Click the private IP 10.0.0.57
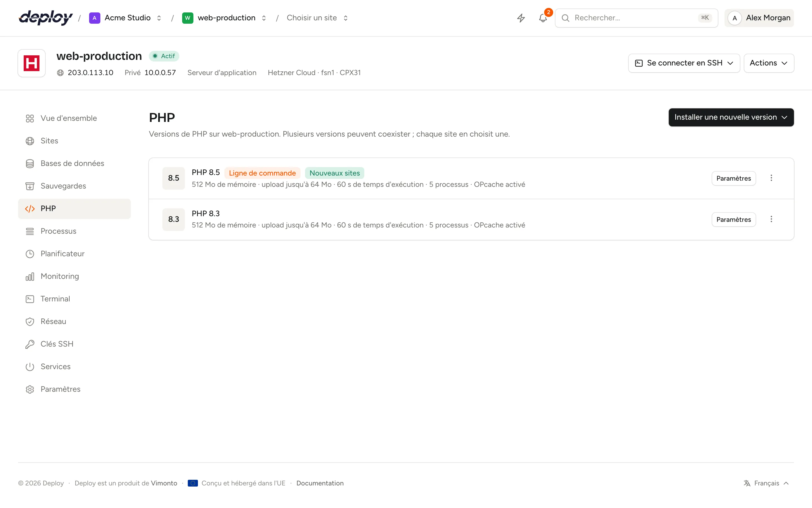 point(160,73)
